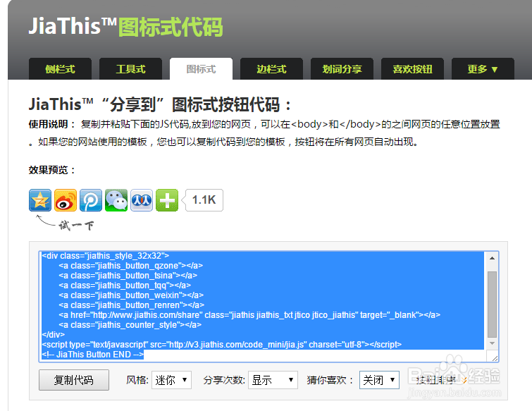Click the code box scroll-up arrow
532x411 pixels.
point(492,258)
